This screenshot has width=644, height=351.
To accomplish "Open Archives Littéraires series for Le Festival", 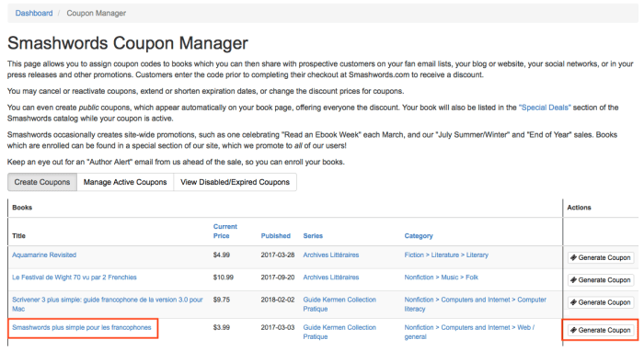I will (331, 277).
